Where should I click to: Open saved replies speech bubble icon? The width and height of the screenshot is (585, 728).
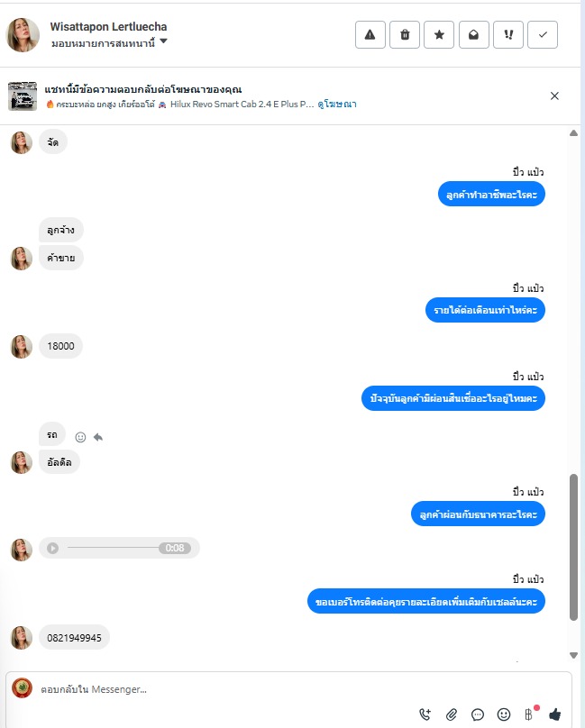(478, 714)
